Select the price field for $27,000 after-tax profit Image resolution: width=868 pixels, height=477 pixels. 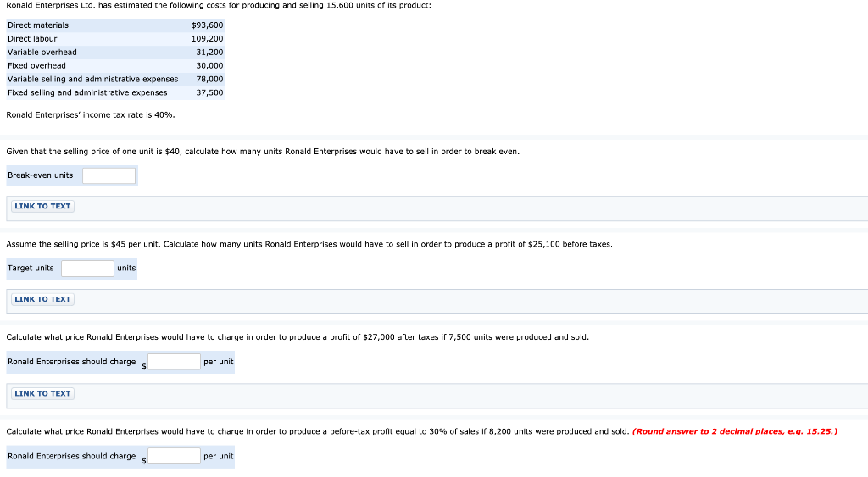pos(175,362)
